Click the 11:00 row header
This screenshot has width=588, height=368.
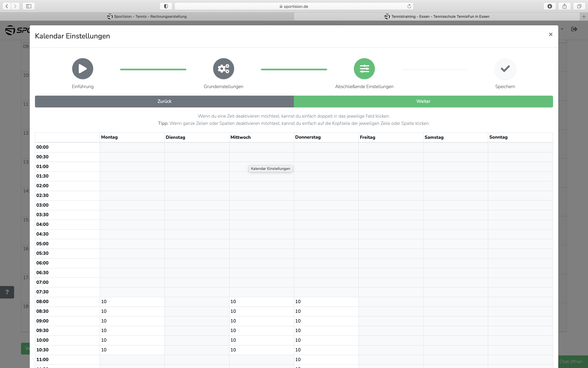coord(67,360)
